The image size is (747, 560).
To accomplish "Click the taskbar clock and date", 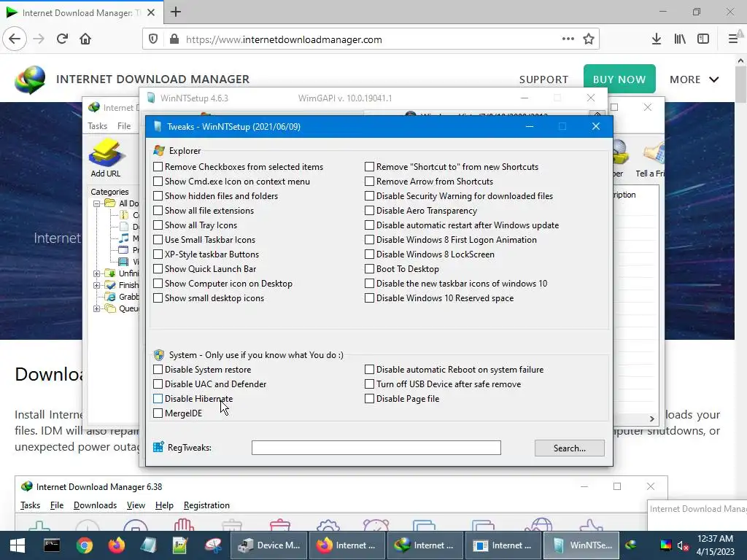I will tap(715, 545).
